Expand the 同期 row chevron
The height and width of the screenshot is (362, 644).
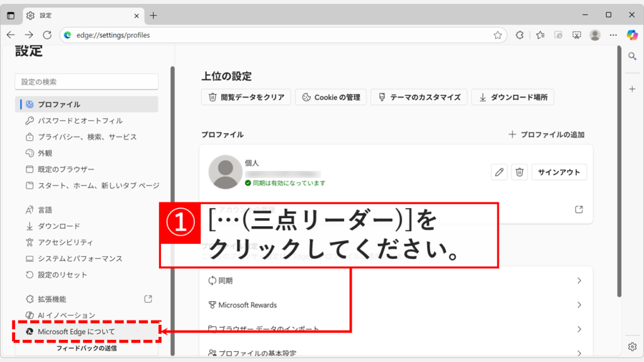pos(579,281)
